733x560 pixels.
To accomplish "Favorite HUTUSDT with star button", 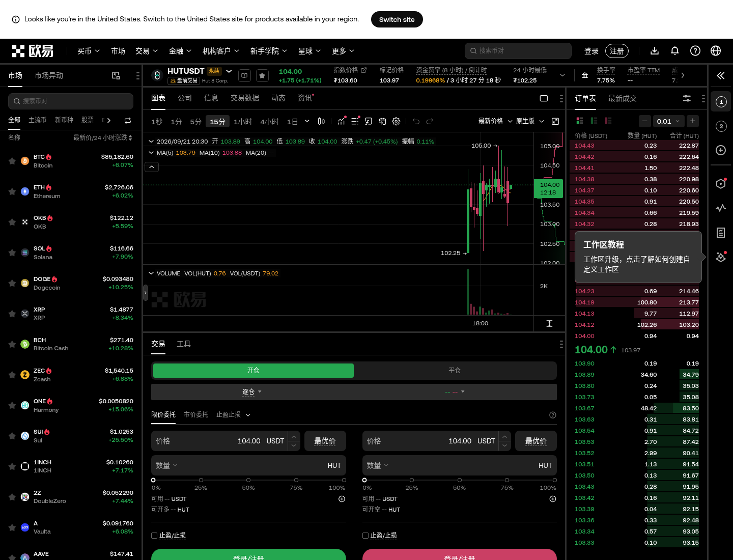I will point(262,76).
